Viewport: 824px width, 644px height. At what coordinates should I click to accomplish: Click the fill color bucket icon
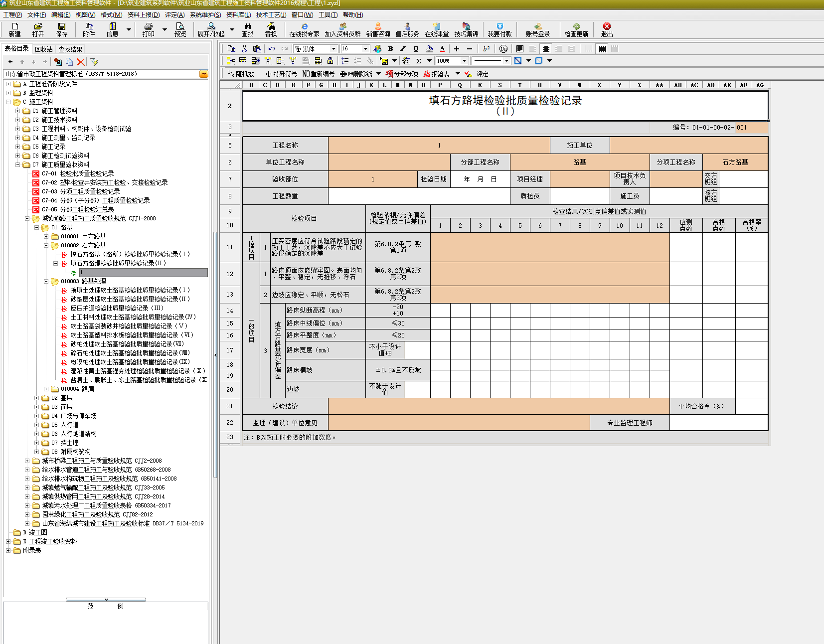point(429,48)
